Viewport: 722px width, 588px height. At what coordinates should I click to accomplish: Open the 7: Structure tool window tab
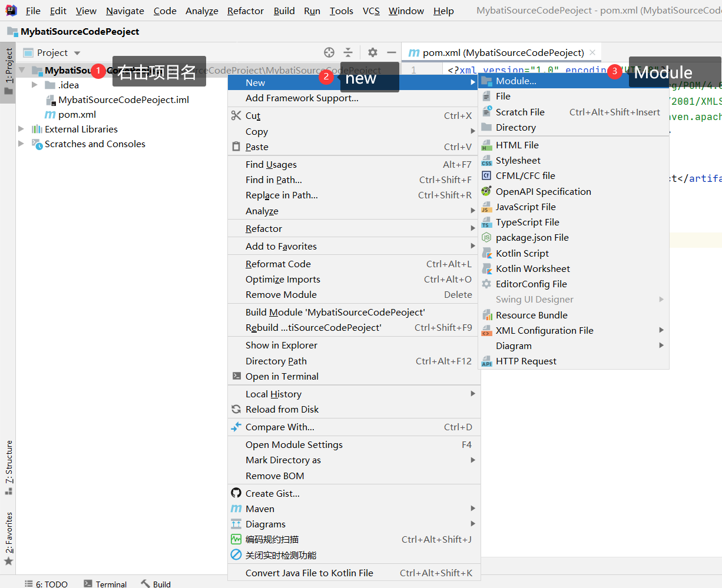[x=8, y=468]
